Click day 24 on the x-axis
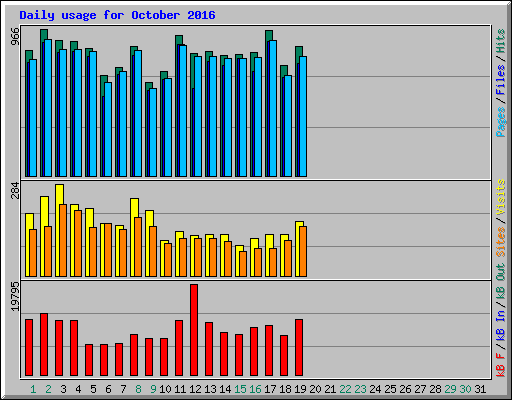The image size is (512, 400). pos(375,389)
